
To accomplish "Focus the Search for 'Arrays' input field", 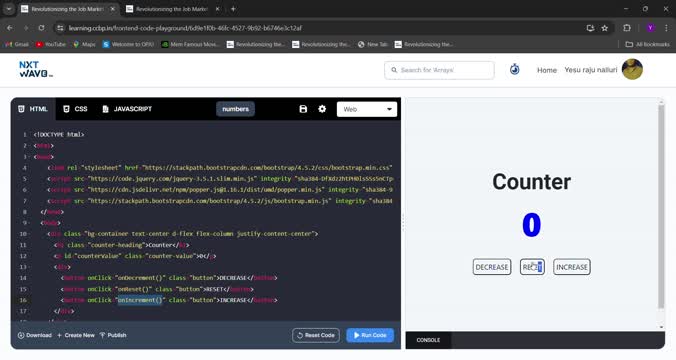I will [x=439, y=70].
